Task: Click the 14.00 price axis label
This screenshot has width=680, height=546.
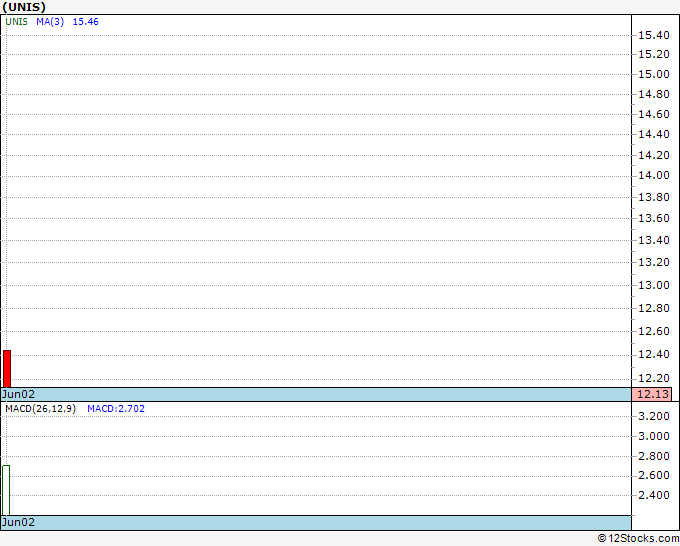Action: tap(654, 175)
